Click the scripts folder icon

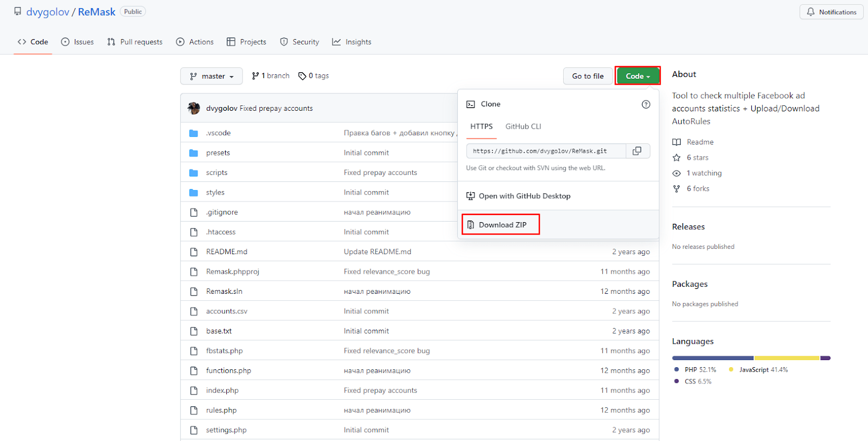coord(194,173)
